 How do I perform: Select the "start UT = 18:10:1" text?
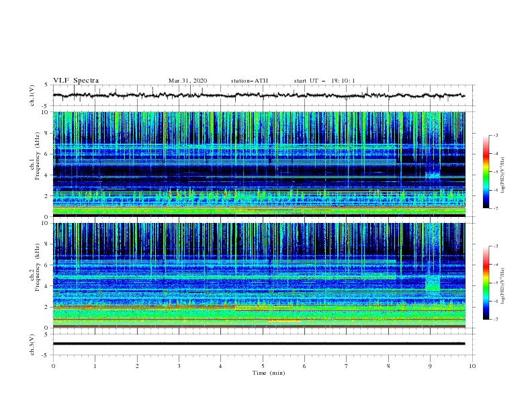[324, 81]
